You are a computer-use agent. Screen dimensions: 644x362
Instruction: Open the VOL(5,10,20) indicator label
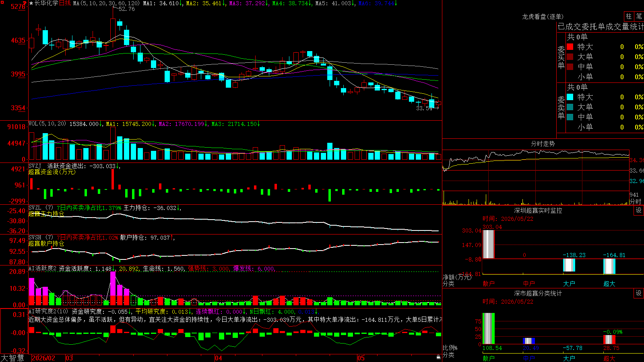tap(47, 123)
